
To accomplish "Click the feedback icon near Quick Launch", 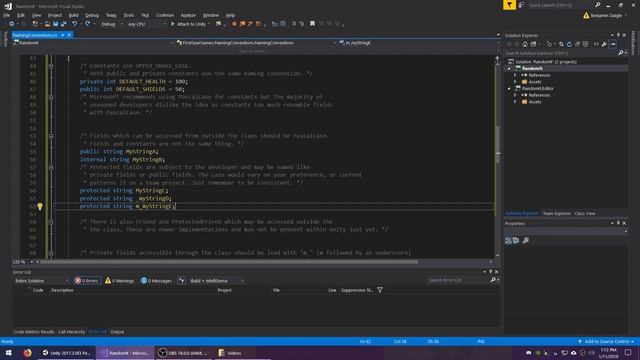I will click(521, 5).
